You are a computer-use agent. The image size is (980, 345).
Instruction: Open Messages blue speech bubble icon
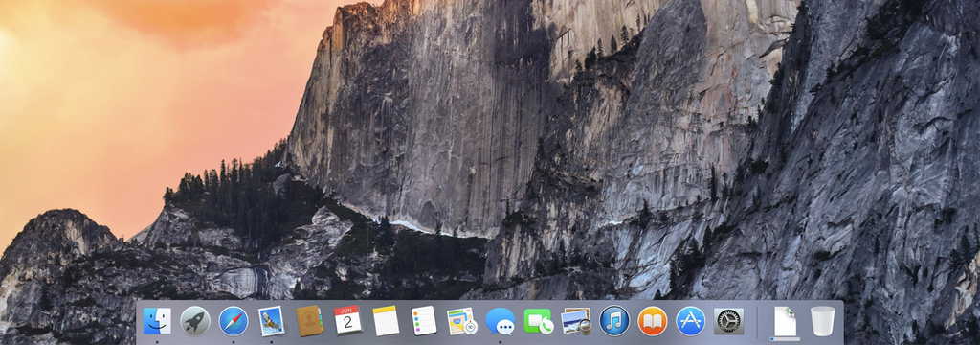(500, 321)
